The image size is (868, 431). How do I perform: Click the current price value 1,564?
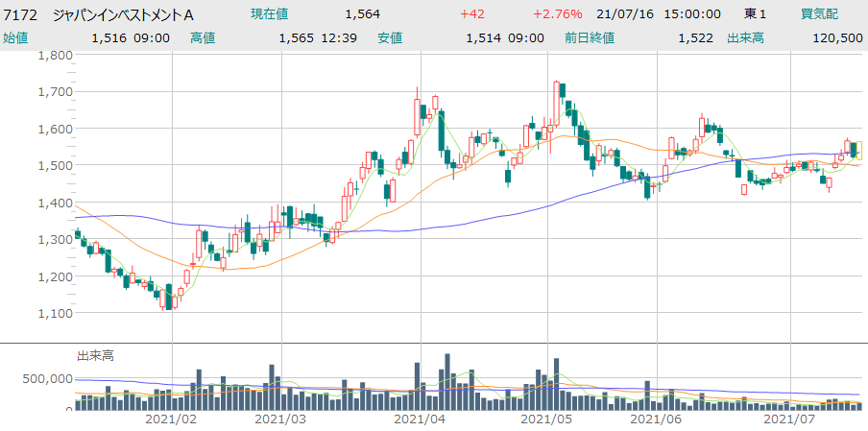tap(362, 14)
